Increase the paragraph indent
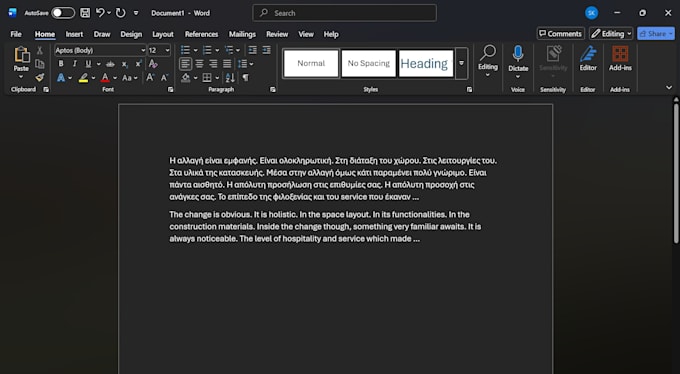Viewport: 680px width, 374px height. pyautogui.click(x=267, y=50)
